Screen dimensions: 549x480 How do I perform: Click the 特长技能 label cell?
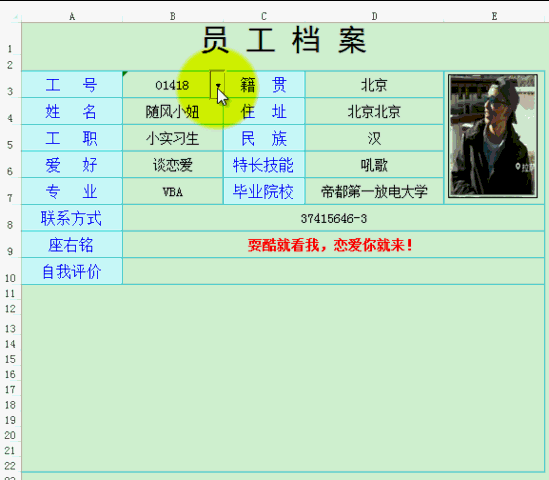264,165
